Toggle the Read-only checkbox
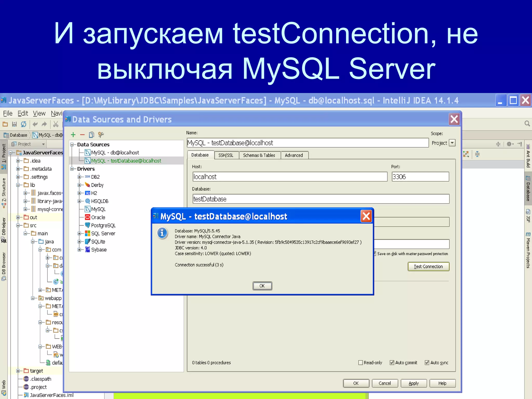 point(361,363)
